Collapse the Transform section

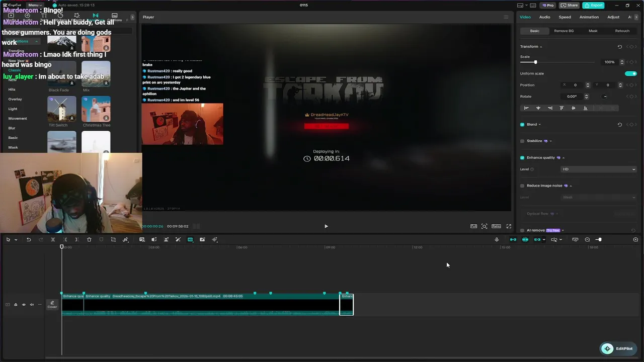(x=541, y=47)
